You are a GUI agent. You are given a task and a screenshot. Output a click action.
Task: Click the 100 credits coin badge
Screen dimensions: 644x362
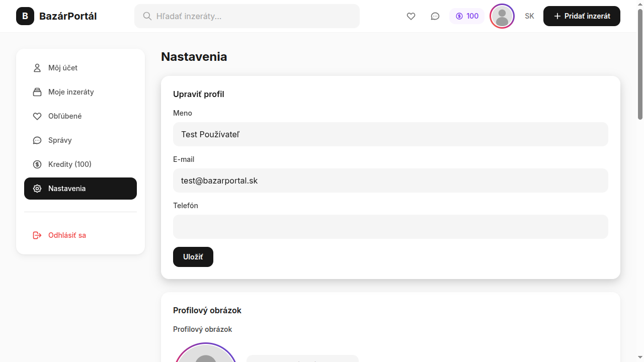coord(467,16)
